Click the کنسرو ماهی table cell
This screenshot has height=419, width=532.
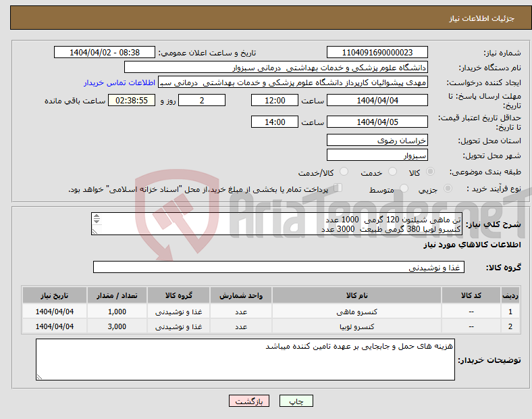(x=356, y=312)
